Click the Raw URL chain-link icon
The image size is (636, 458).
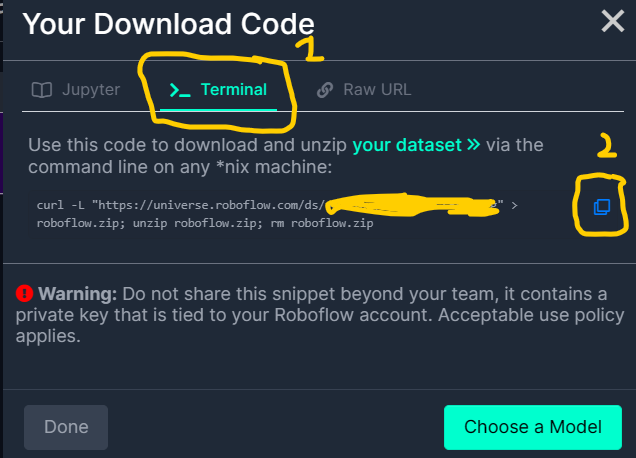(325, 90)
